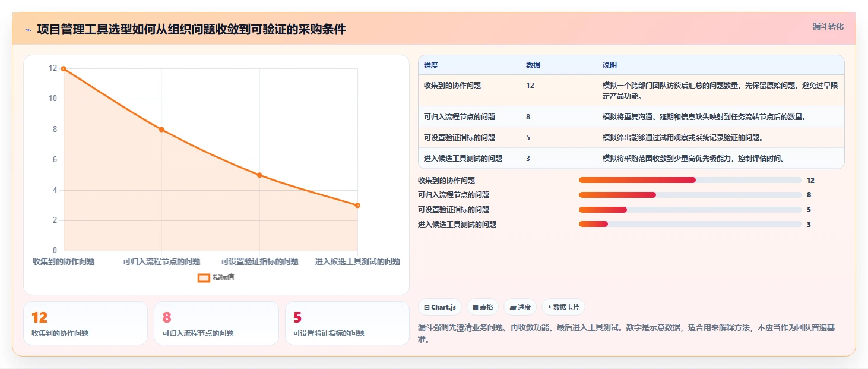Click the 可设置验证指标的问题 label beside its progress bar
The width and height of the screenshot is (868, 369).
click(x=454, y=210)
